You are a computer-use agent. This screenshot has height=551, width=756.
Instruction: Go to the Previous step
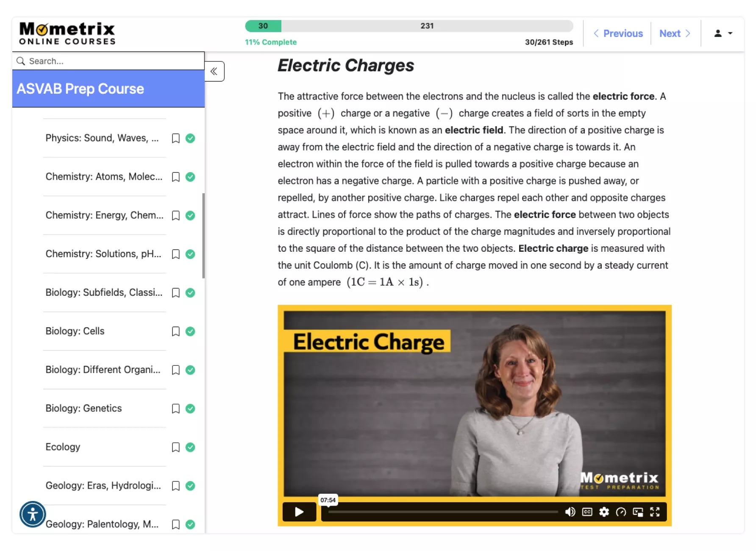[x=618, y=33]
